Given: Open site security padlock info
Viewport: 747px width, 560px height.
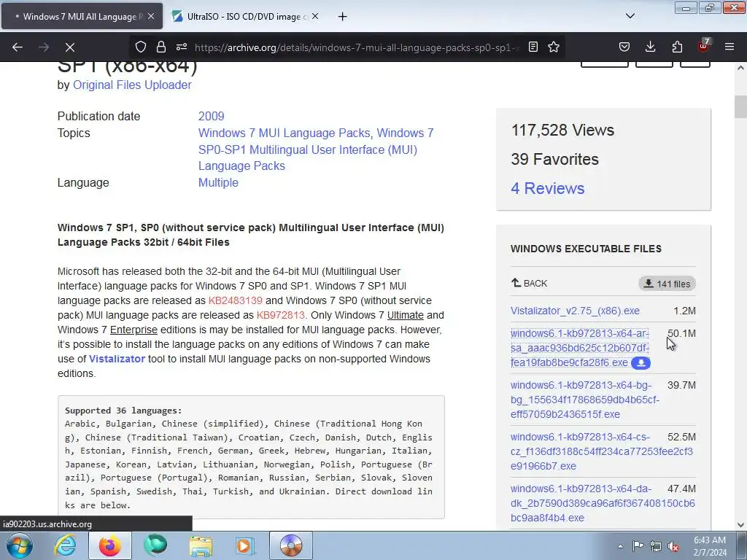Looking at the screenshot, I should coord(161,47).
